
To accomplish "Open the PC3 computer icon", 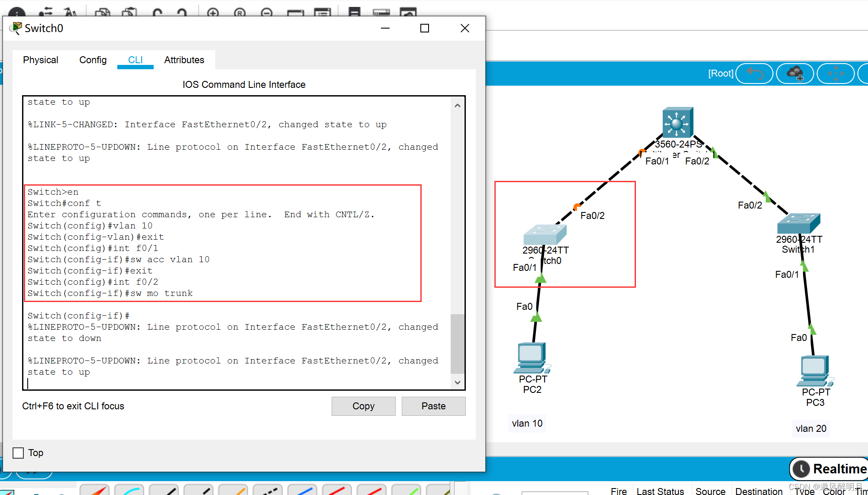I will pyautogui.click(x=814, y=370).
